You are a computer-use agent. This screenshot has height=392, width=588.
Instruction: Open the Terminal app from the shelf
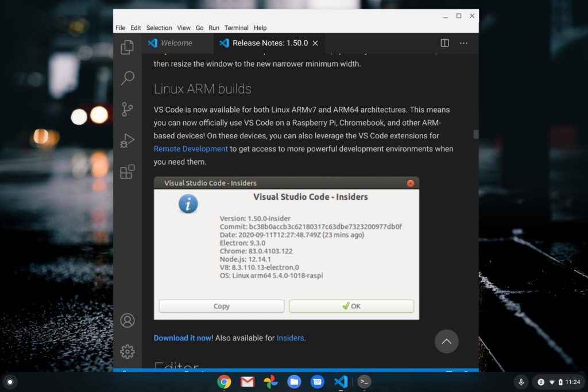coord(363,382)
